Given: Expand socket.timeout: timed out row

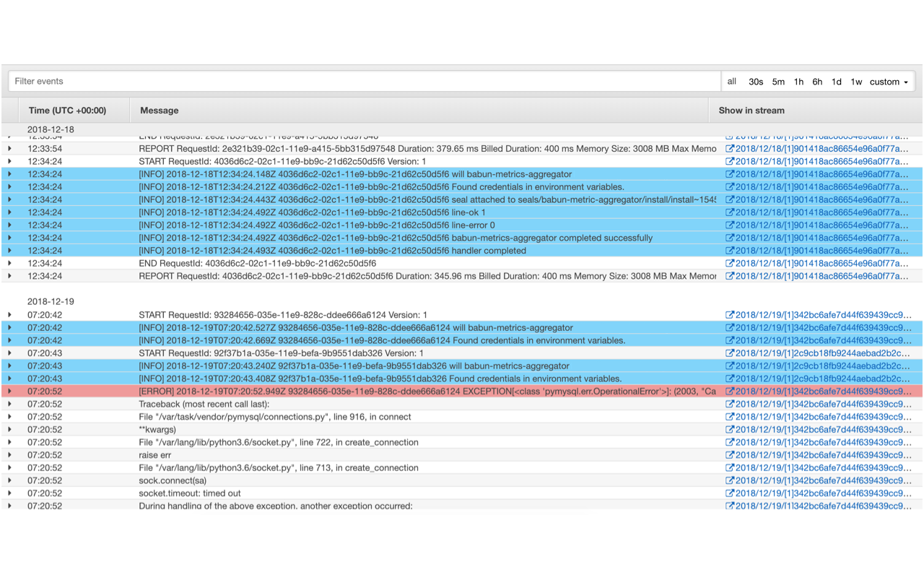Looking at the screenshot, I should [10, 493].
